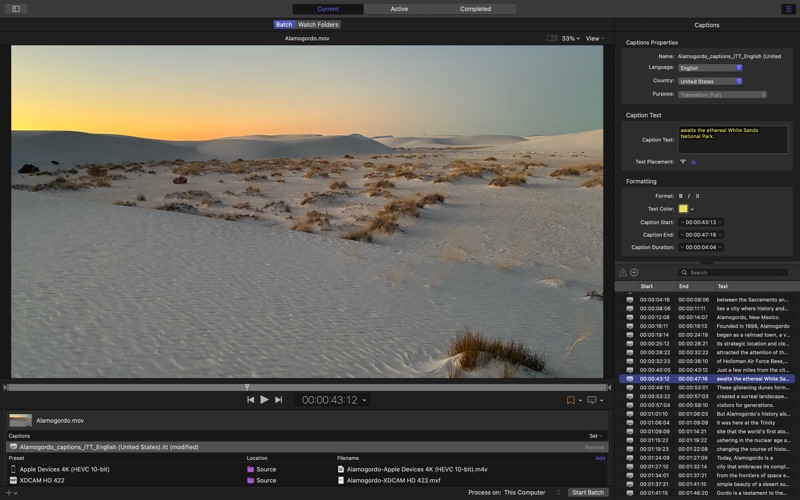Image resolution: width=800 pixels, height=500 pixels.
Task: Open the marker pop-up menu
Action: click(x=574, y=400)
